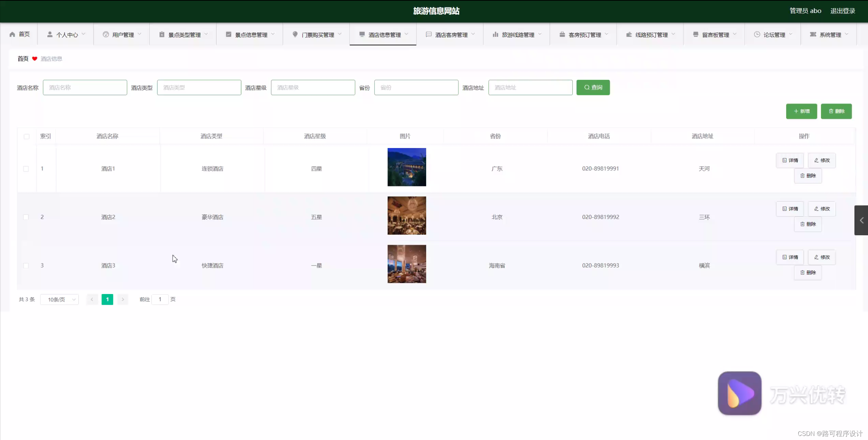Click the hotel image thumbnail for 酒店2

click(406, 216)
